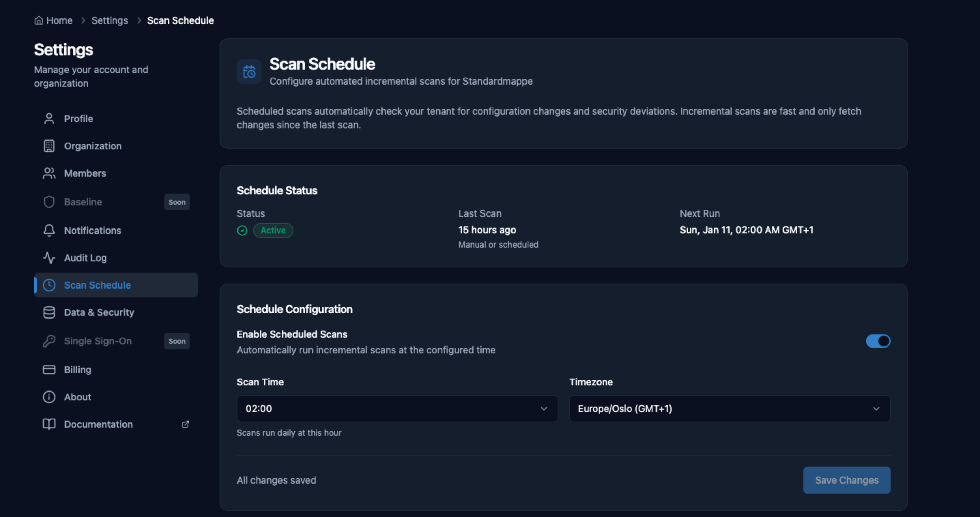The image size is (980, 517).
Task: Click the Billing credit card icon
Action: point(49,369)
